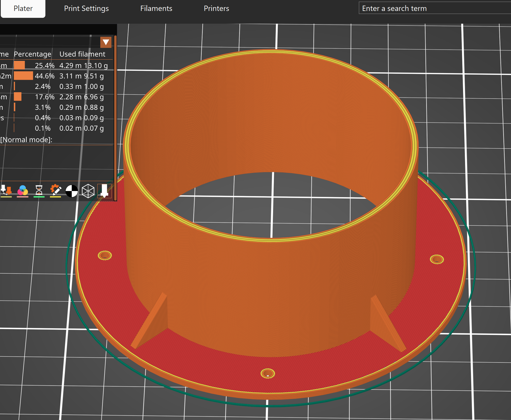The height and width of the screenshot is (420, 511).
Task: Switch to the Filaments tab
Action: pyautogui.click(x=156, y=8)
